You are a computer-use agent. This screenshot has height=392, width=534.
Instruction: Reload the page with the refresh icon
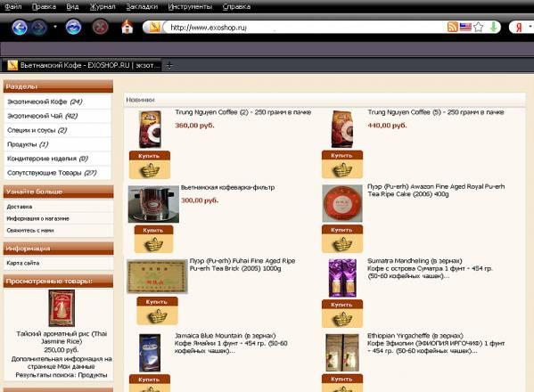click(74, 28)
